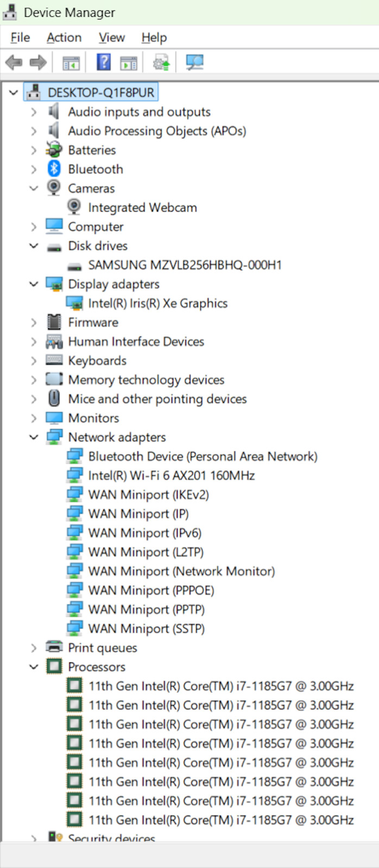Open the View menu
379x868 pixels.
pos(112,37)
